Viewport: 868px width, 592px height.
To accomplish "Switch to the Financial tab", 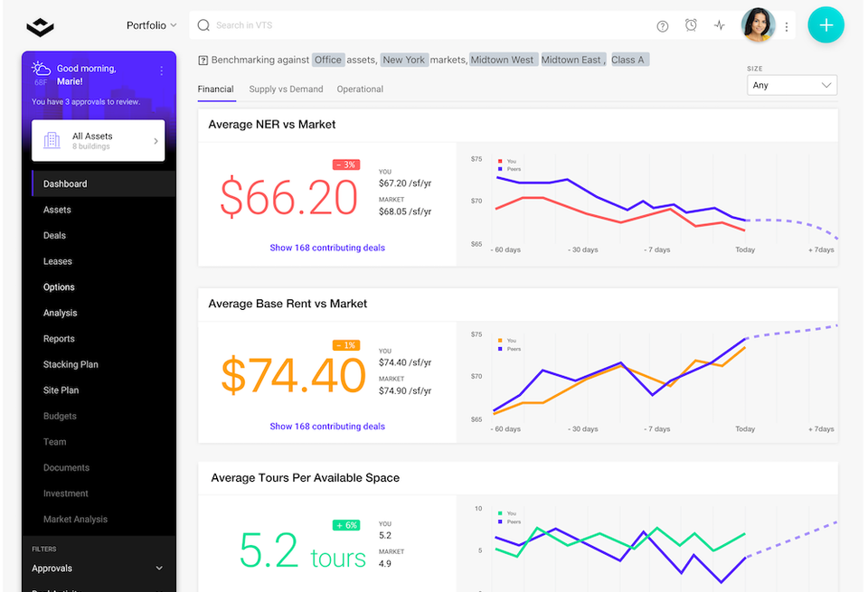I will [216, 89].
